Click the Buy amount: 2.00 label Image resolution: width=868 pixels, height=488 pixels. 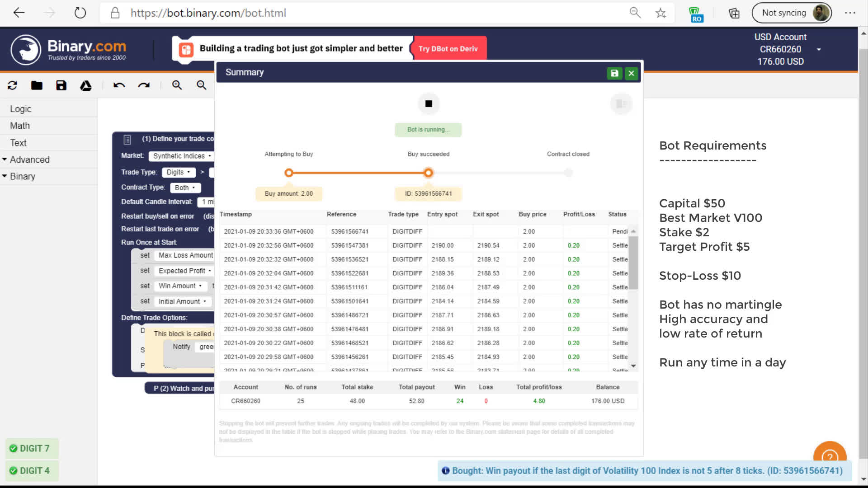coord(289,194)
